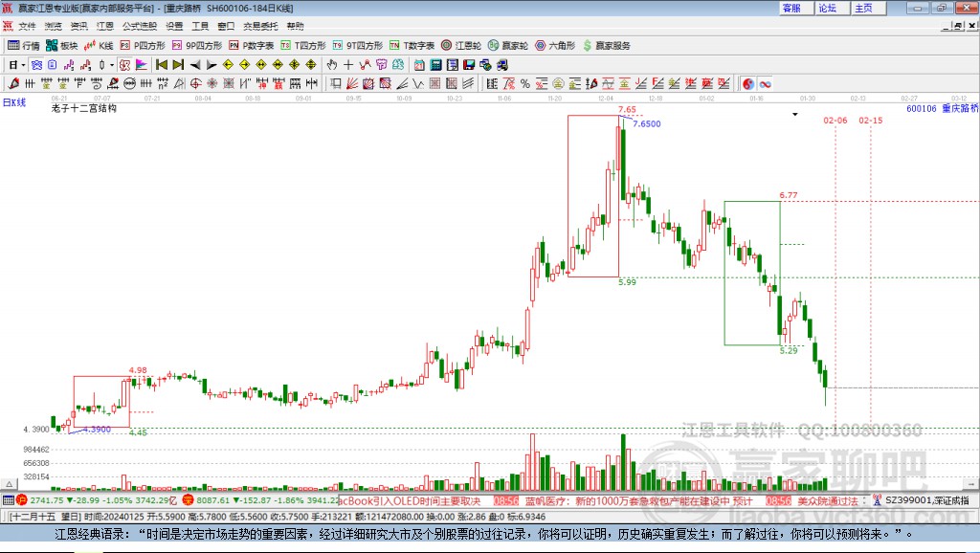The height and width of the screenshot is (553, 980).
Task: Click the 论坛 forum button
Action: tap(832, 8)
